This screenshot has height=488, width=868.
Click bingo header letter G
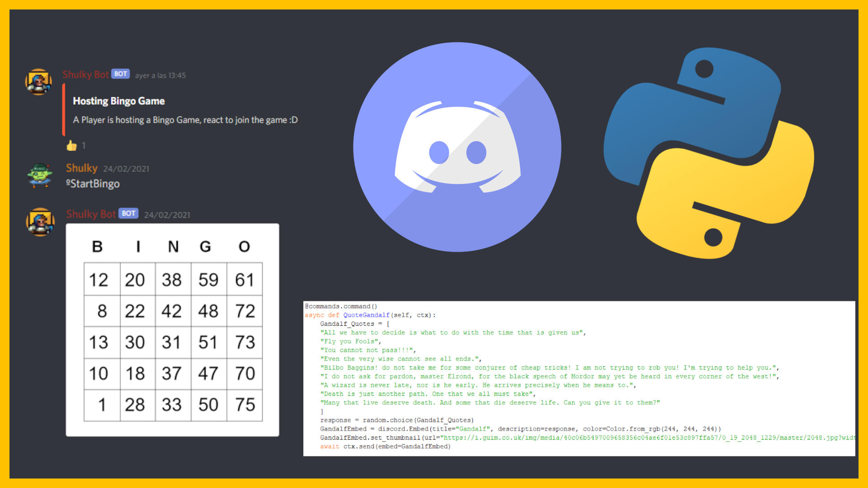point(205,247)
